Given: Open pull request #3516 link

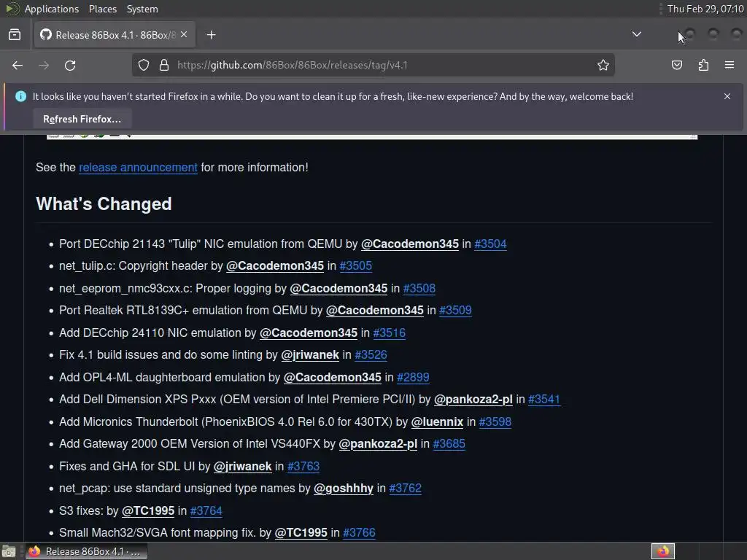Looking at the screenshot, I should (x=390, y=332).
